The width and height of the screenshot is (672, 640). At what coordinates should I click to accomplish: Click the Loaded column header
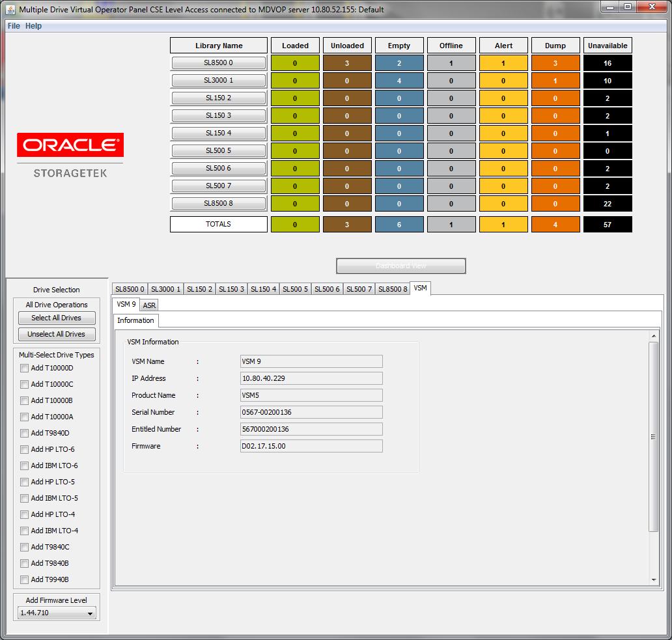coord(295,46)
